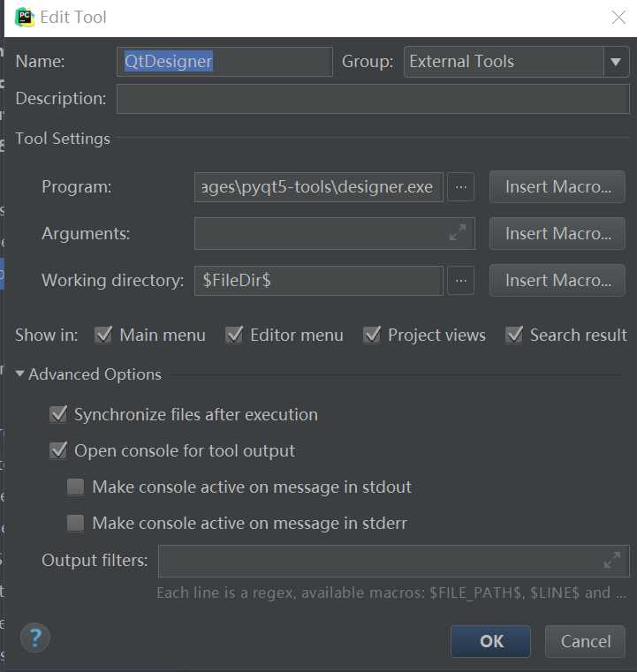Expand the Arguments field editor
The width and height of the screenshot is (637, 672).
click(458, 233)
